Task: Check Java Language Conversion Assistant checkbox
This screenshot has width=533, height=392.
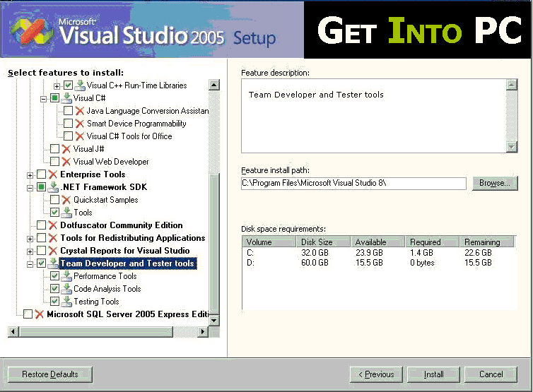Action: 68,111
